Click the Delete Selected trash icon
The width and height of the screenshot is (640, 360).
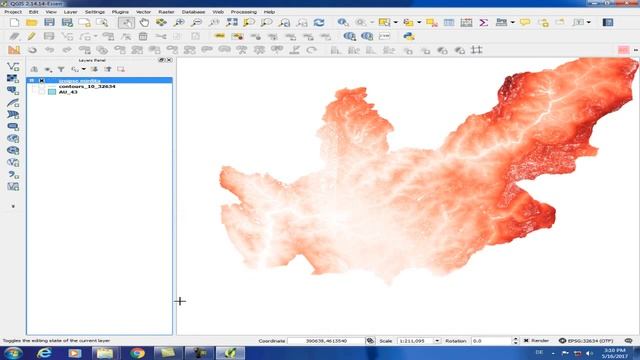143,36
